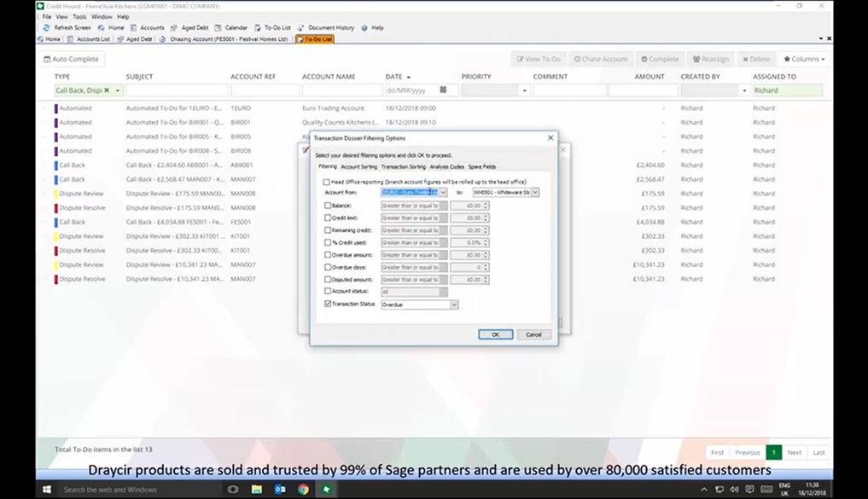
Task: Open Outlook from the taskbar
Action: [280, 489]
